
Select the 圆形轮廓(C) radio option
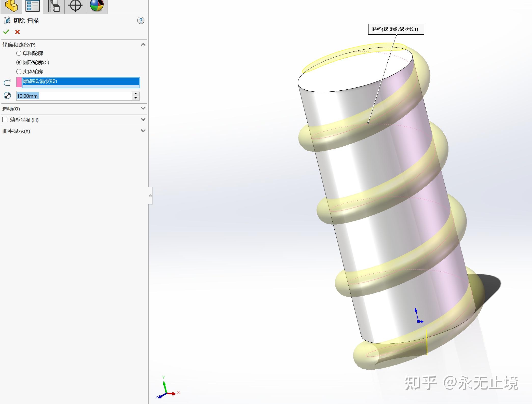[x=19, y=62]
